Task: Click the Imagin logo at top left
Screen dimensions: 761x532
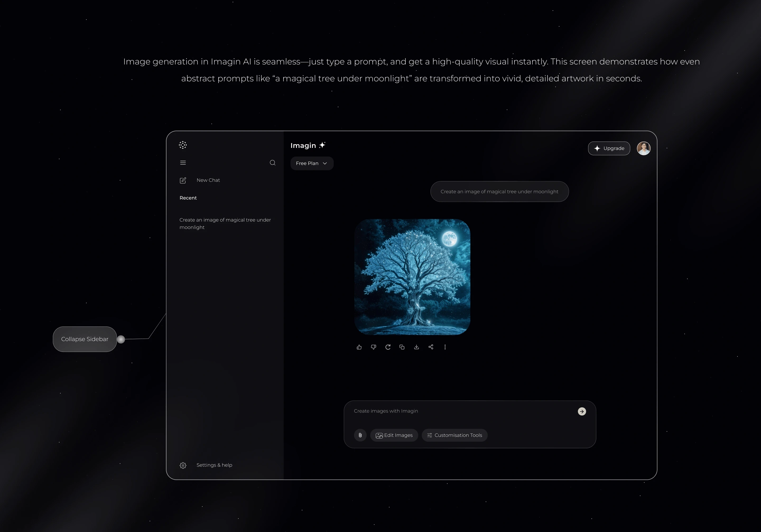Action: (183, 145)
